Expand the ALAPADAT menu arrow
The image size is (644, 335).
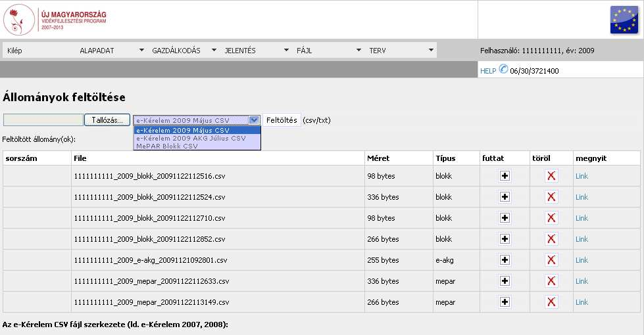click(141, 50)
